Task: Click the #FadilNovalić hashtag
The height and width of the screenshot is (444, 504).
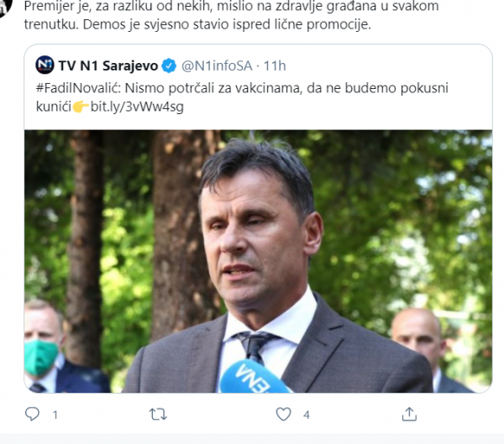Action: pos(78,87)
